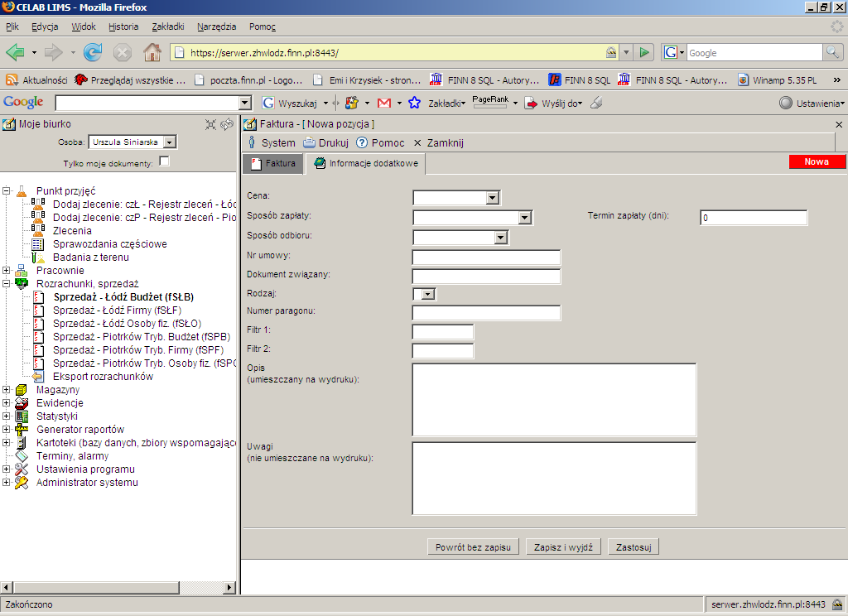Open the Rodzaj dropdown

point(428,295)
